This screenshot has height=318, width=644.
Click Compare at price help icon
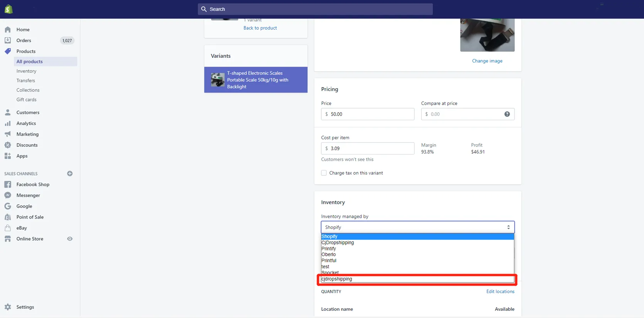click(507, 114)
